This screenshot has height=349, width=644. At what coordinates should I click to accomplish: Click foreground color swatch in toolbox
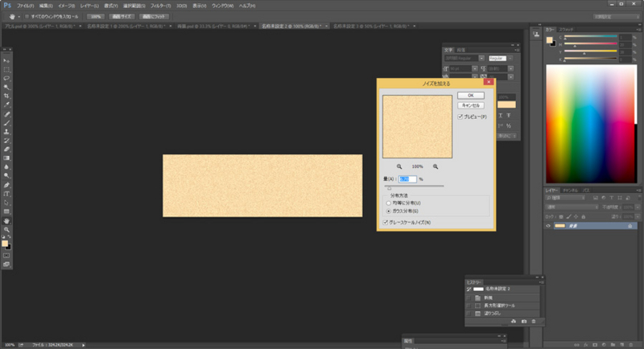[x=5, y=244]
